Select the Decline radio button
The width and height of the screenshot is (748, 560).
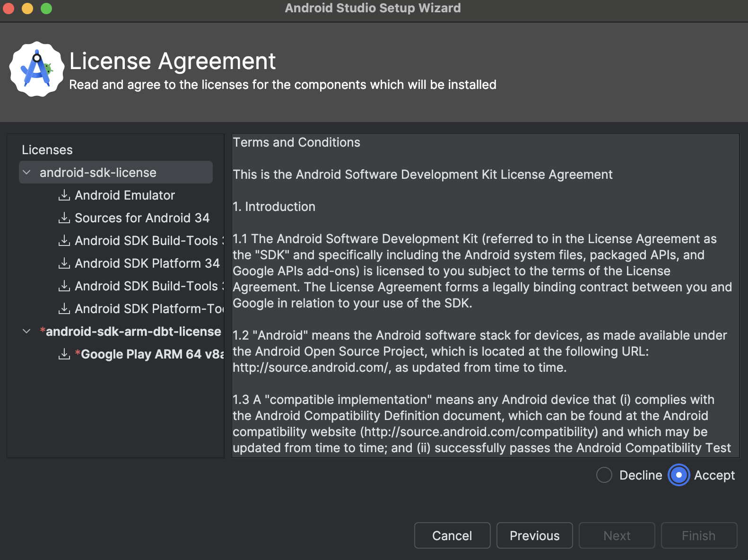(x=604, y=475)
